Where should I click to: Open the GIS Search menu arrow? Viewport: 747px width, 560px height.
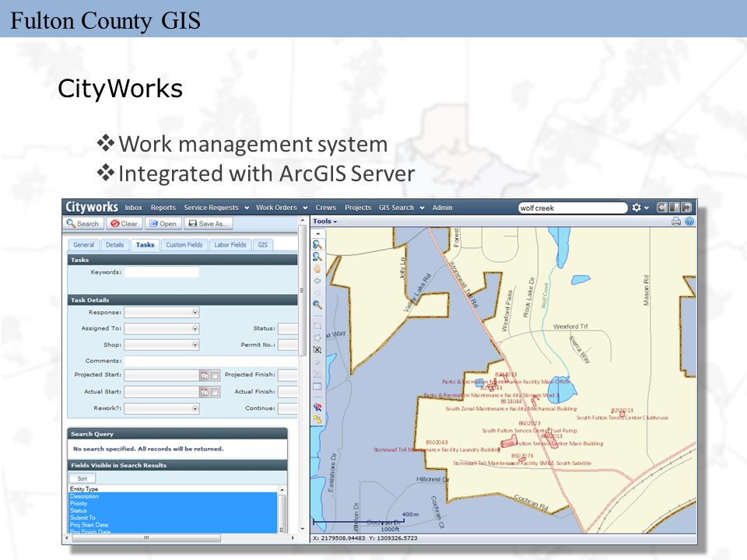422,208
